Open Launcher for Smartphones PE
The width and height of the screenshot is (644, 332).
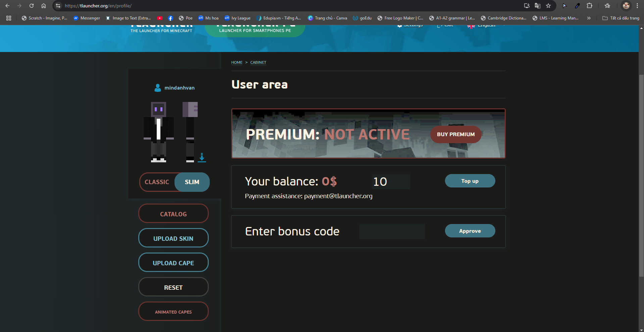point(255,30)
